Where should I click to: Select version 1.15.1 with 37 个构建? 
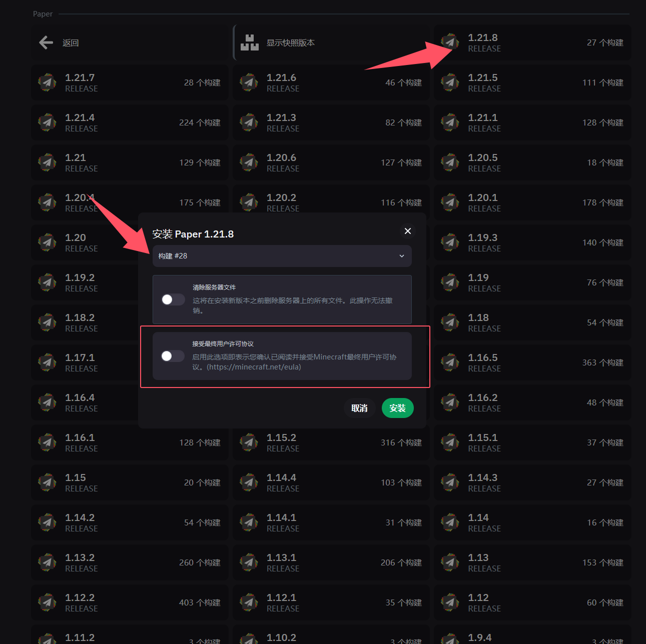pos(532,442)
